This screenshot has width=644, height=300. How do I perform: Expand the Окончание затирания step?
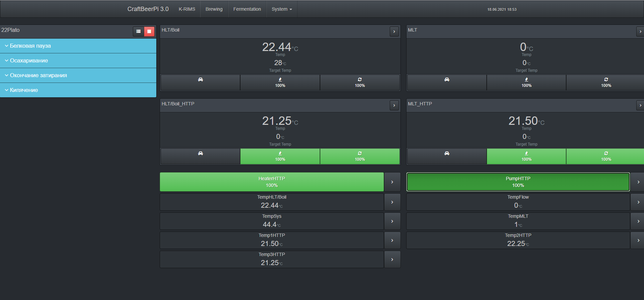[78, 76]
